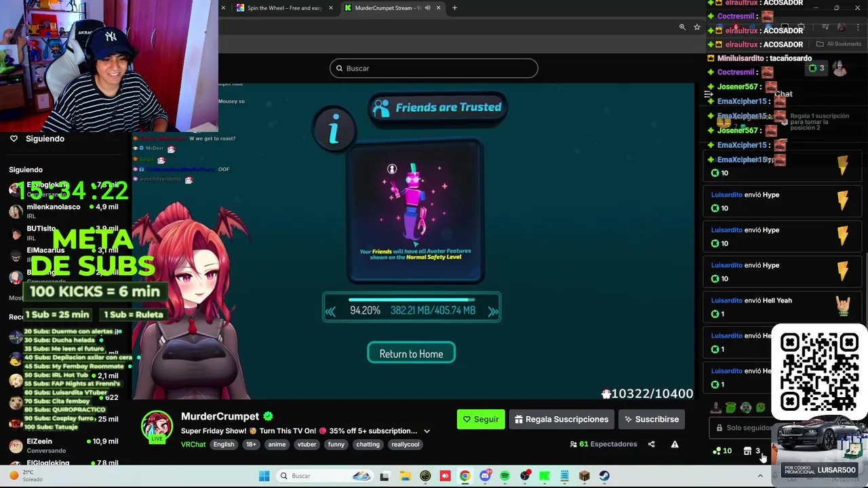The width and height of the screenshot is (868, 488).
Task: Click the chatting tag
Action: (x=368, y=445)
